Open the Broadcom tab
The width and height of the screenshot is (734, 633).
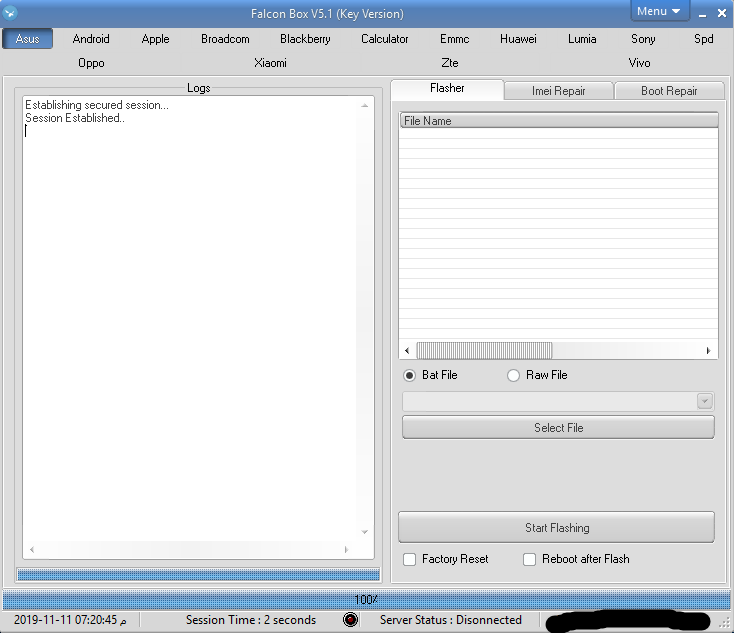point(225,39)
